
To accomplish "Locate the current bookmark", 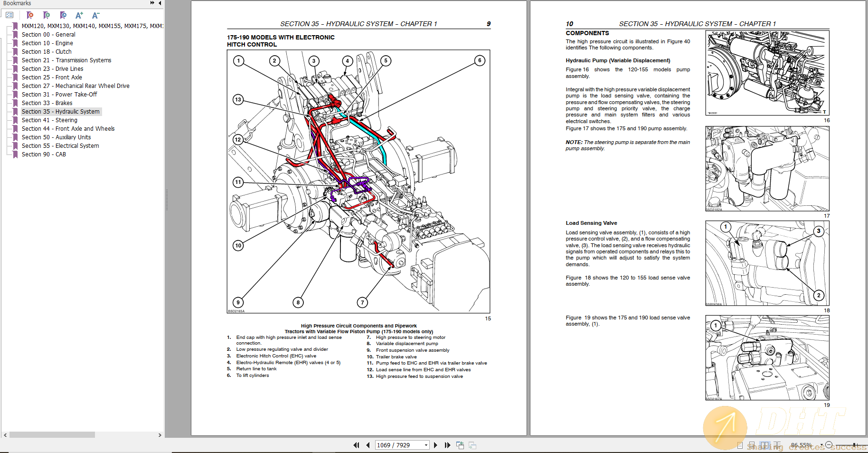I will pos(63,15).
